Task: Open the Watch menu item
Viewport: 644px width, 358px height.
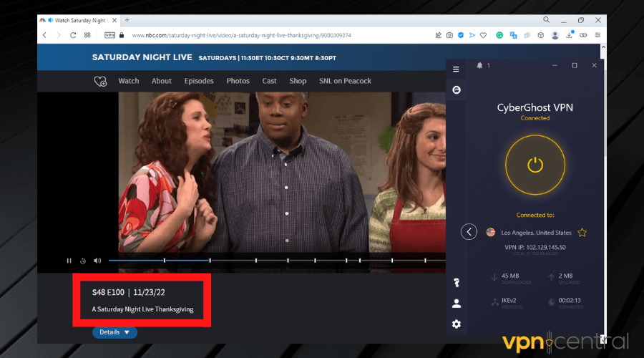Action: [129, 81]
